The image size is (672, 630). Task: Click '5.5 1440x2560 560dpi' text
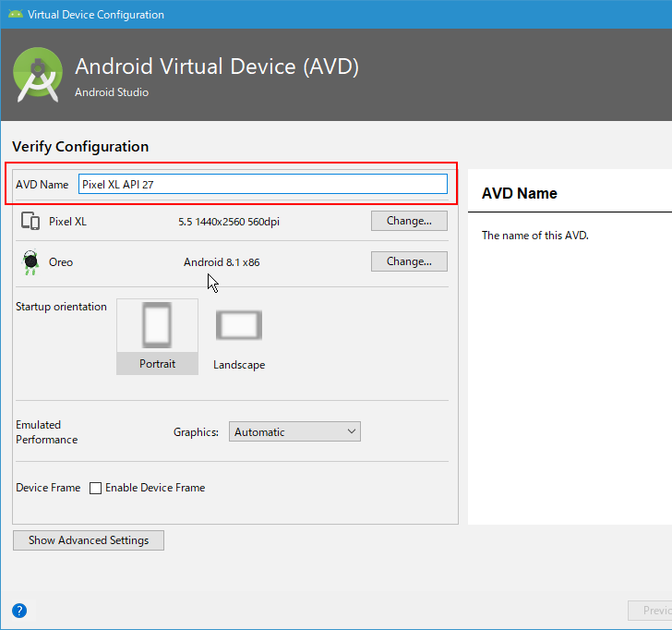pos(229,222)
